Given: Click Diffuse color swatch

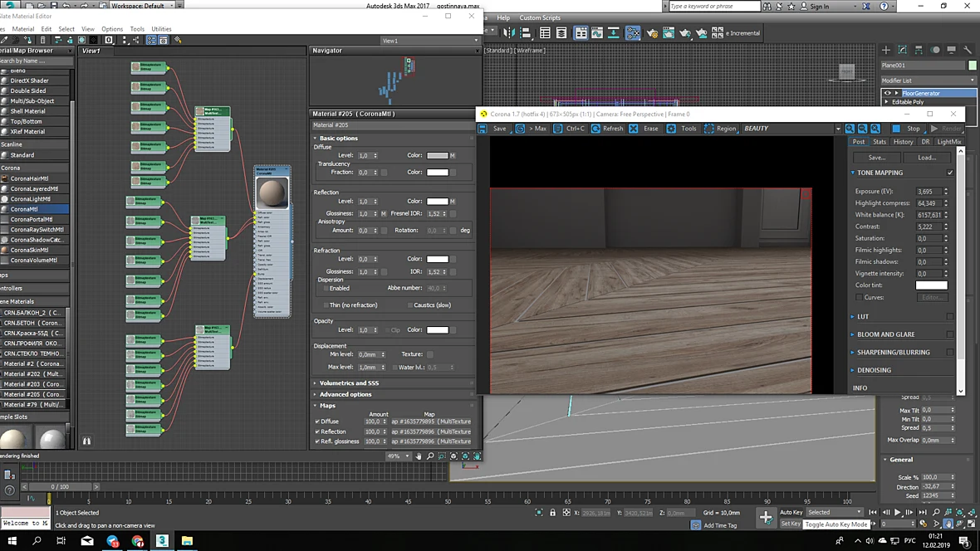Looking at the screenshot, I should [x=438, y=155].
